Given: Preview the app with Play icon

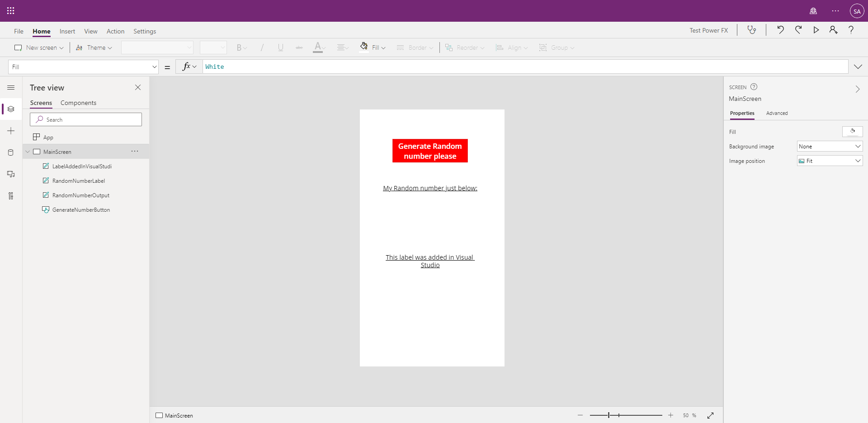Looking at the screenshot, I should [816, 30].
